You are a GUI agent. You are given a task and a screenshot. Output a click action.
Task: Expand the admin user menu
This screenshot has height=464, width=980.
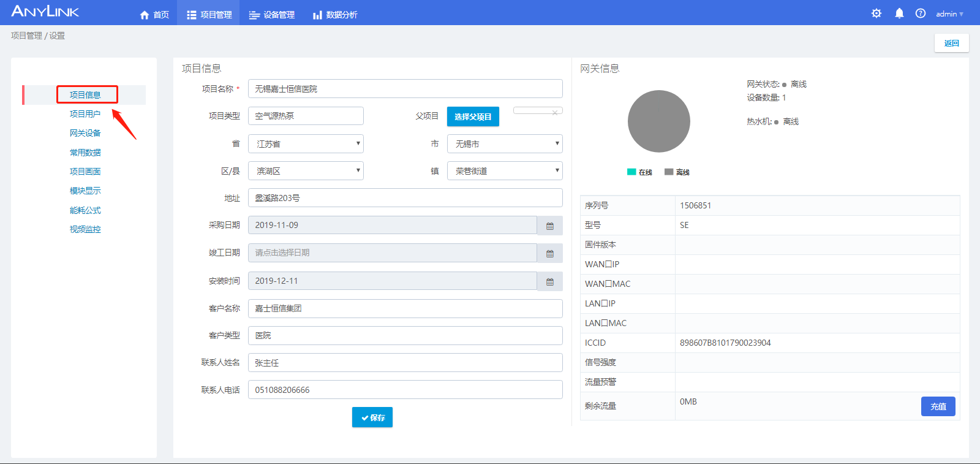tap(949, 13)
